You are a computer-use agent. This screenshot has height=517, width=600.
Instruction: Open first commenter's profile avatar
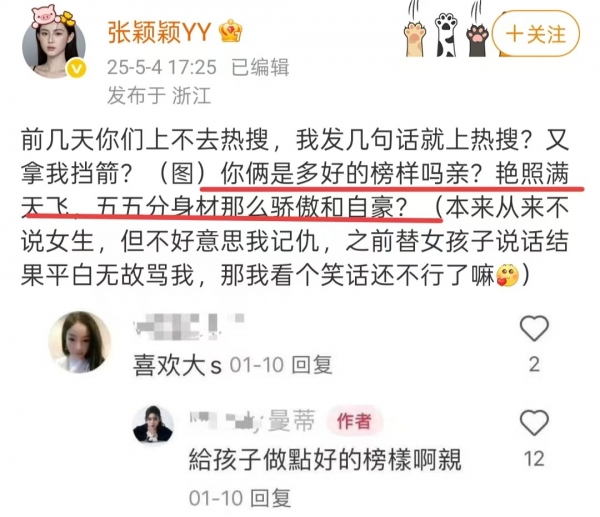(x=80, y=342)
